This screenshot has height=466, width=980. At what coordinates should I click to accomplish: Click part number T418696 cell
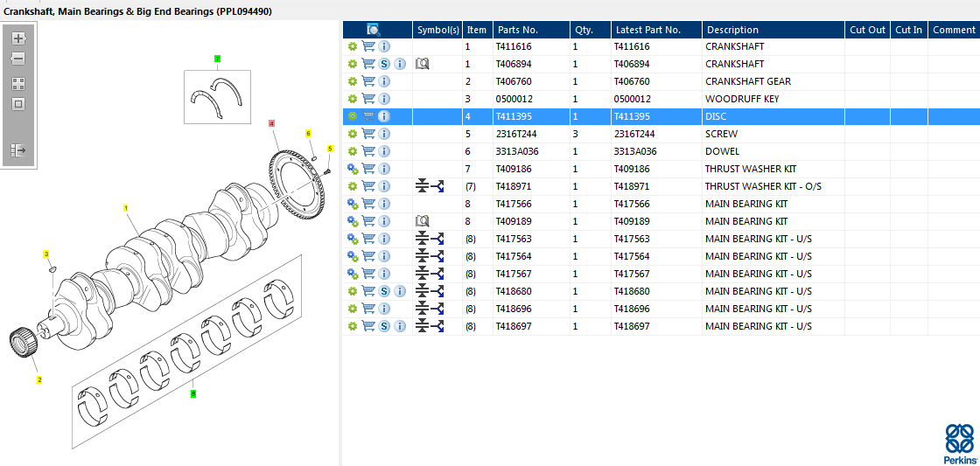(x=531, y=309)
